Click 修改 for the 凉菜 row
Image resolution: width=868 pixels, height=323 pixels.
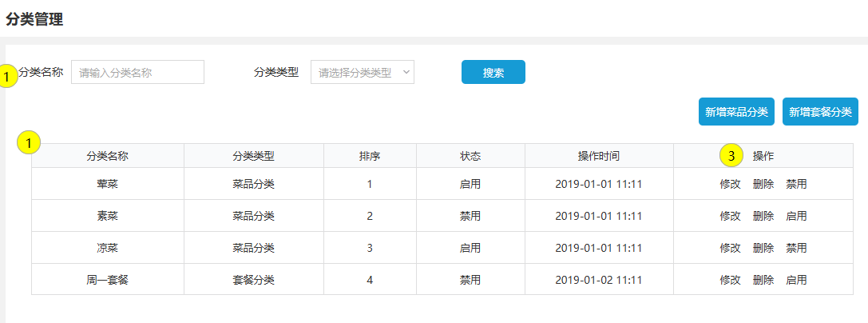coord(730,248)
